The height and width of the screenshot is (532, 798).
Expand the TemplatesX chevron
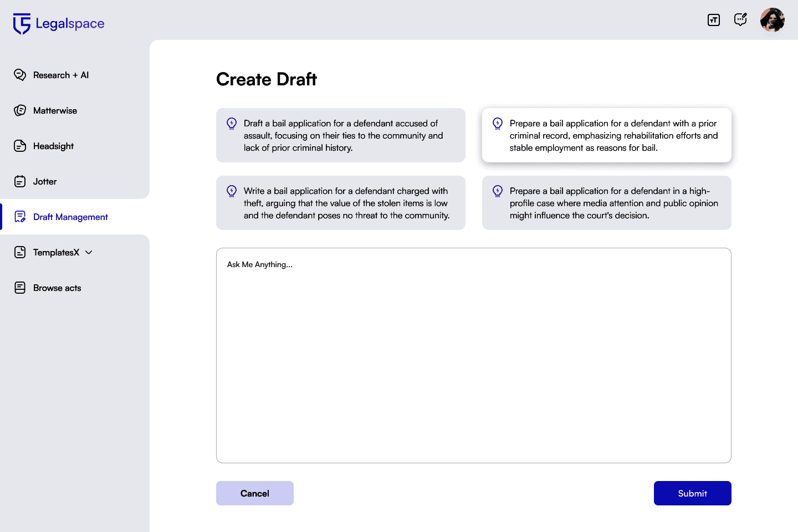(89, 252)
